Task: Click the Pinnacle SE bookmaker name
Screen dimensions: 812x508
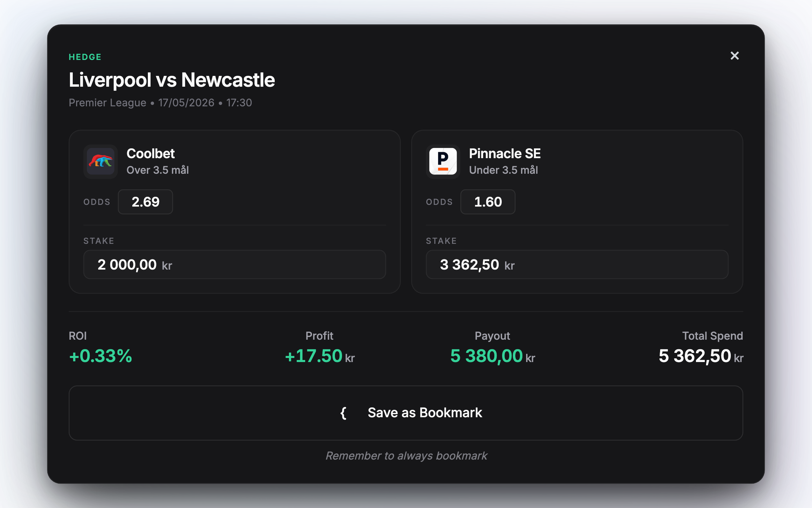Action: pos(505,154)
